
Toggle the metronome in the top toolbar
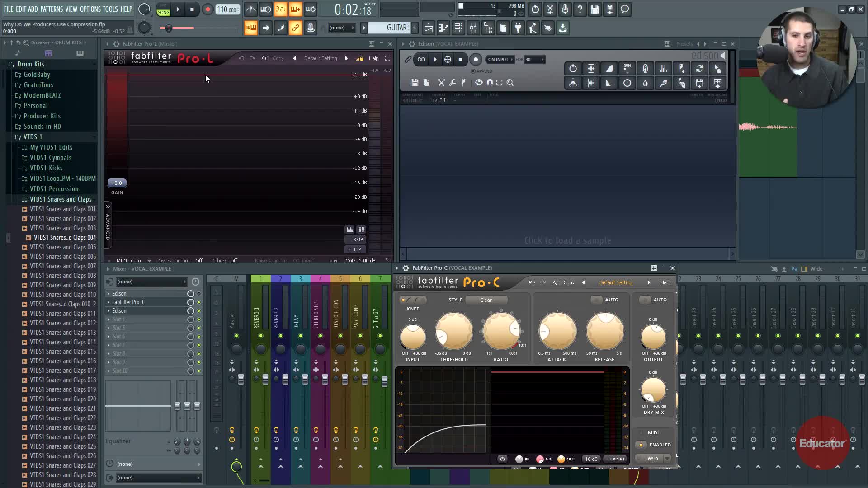(x=250, y=9)
